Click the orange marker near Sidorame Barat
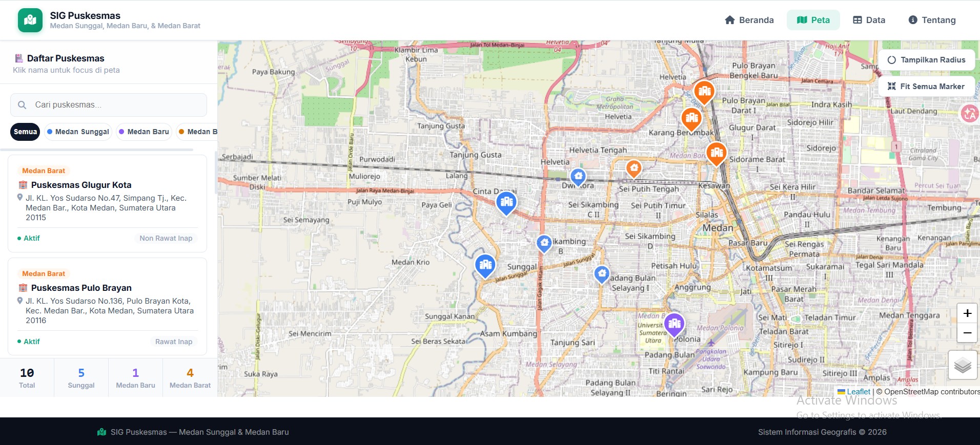980x445 pixels. coord(717,153)
